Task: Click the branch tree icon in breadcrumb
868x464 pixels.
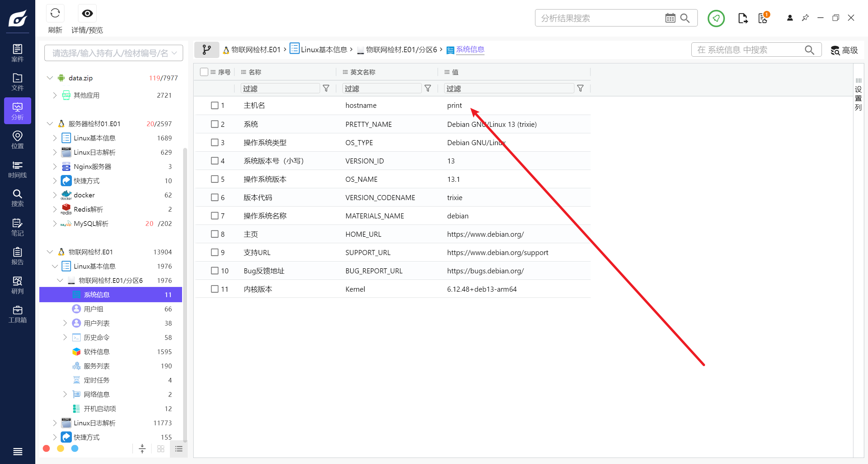Action: pyautogui.click(x=206, y=50)
